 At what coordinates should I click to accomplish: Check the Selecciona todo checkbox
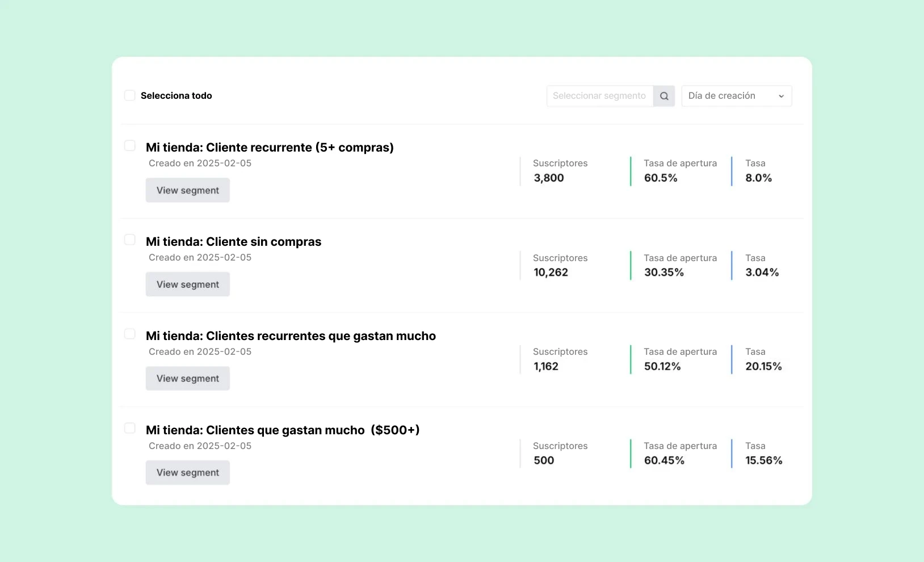point(130,95)
